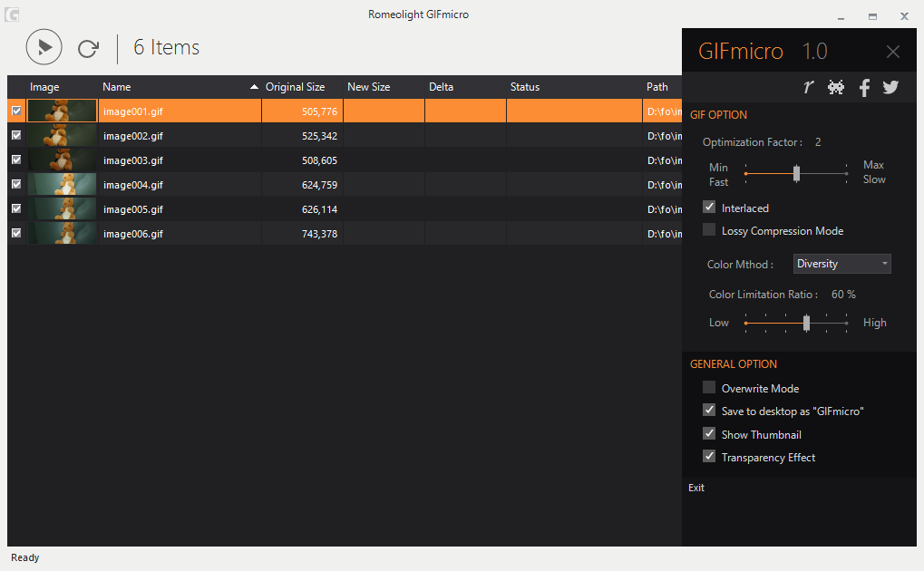
Task: Uncheck Show Thumbnail option
Action: 708,433
